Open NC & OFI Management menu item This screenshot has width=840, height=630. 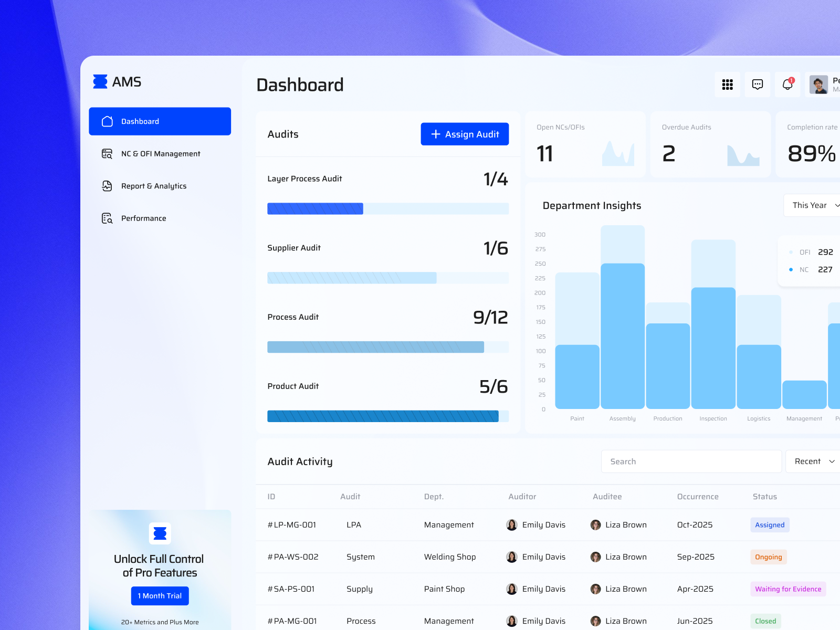click(x=160, y=154)
